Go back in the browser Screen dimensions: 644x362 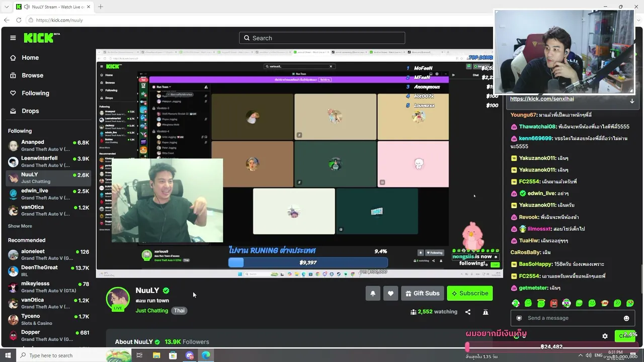pos(7,20)
